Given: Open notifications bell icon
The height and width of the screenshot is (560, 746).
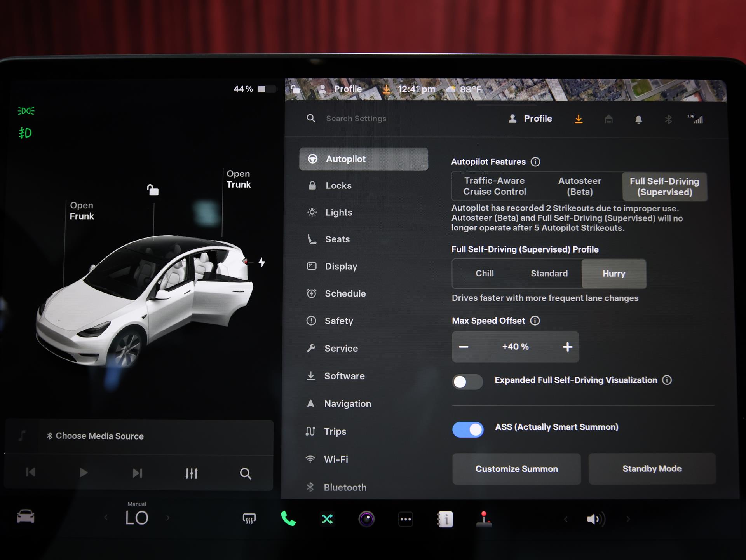Looking at the screenshot, I should (638, 119).
